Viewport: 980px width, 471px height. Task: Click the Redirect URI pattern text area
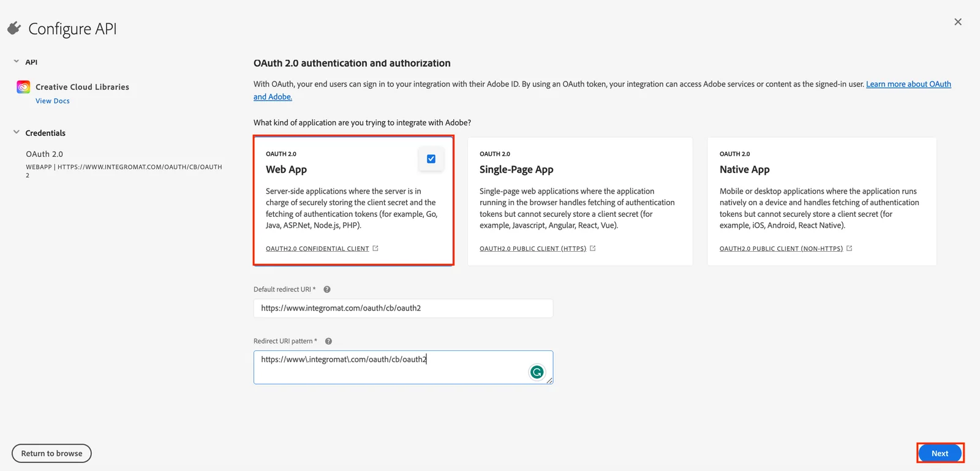click(403, 367)
